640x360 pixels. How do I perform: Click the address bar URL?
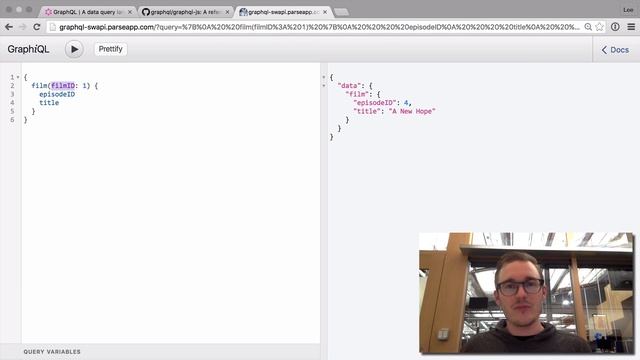click(x=319, y=27)
